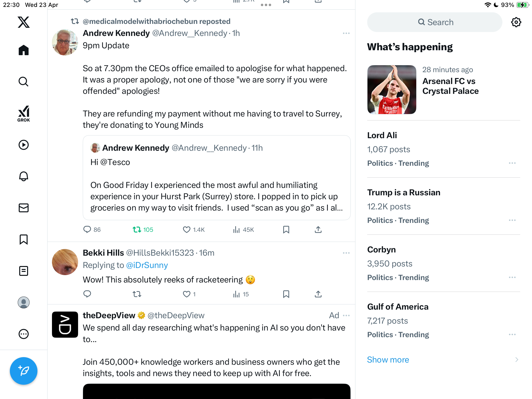Expand Show more trends chevron
Image resolution: width=532 pixels, height=399 pixels.
(x=517, y=360)
